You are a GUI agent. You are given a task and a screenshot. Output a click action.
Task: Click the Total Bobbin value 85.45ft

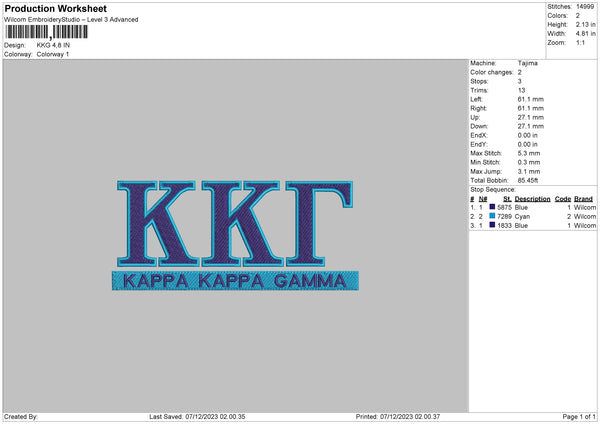click(x=532, y=178)
